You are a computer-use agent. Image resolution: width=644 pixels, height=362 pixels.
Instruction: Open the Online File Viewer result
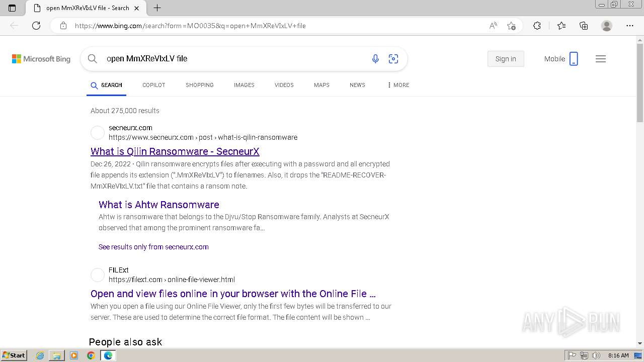click(233, 294)
